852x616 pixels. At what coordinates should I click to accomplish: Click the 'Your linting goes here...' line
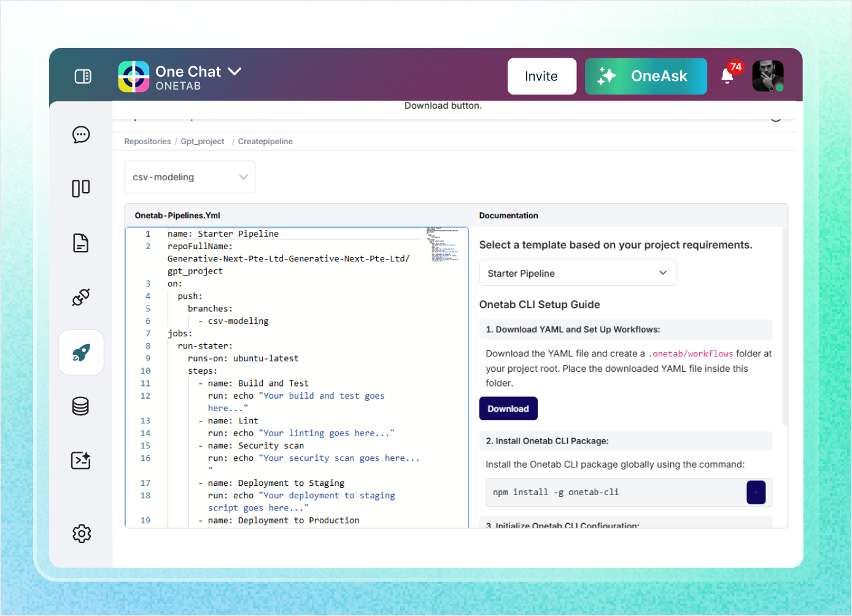[x=301, y=433]
